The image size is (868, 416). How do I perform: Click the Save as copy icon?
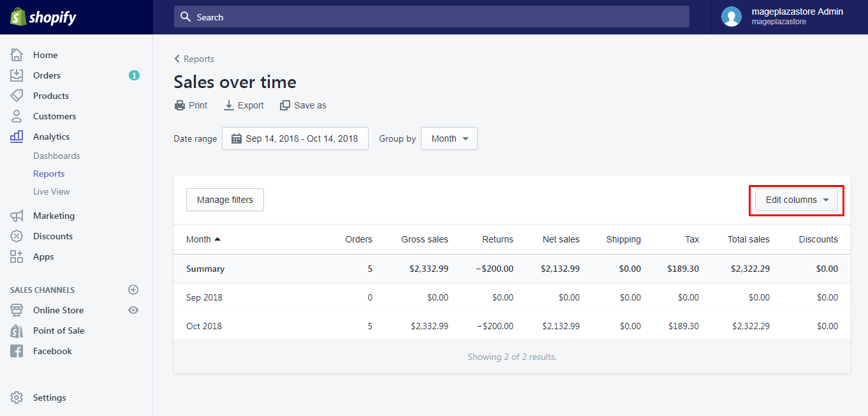tap(285, 105)
